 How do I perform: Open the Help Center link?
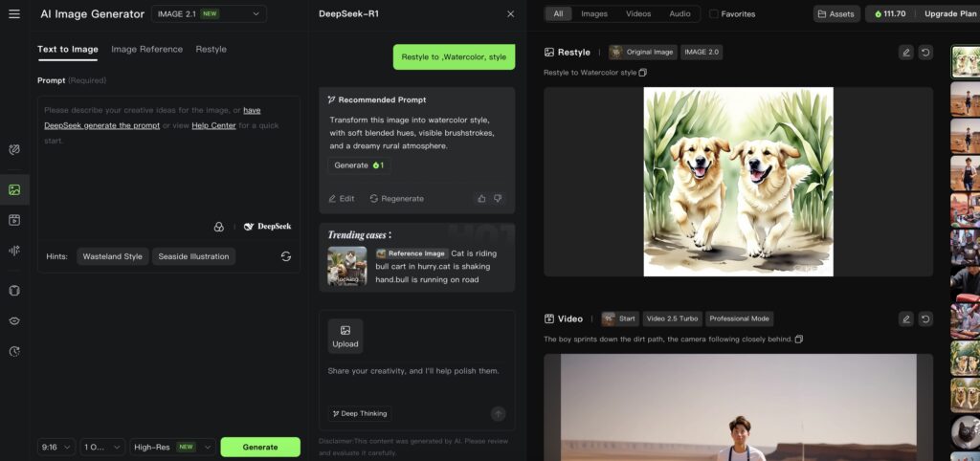[x=213, y=125]
